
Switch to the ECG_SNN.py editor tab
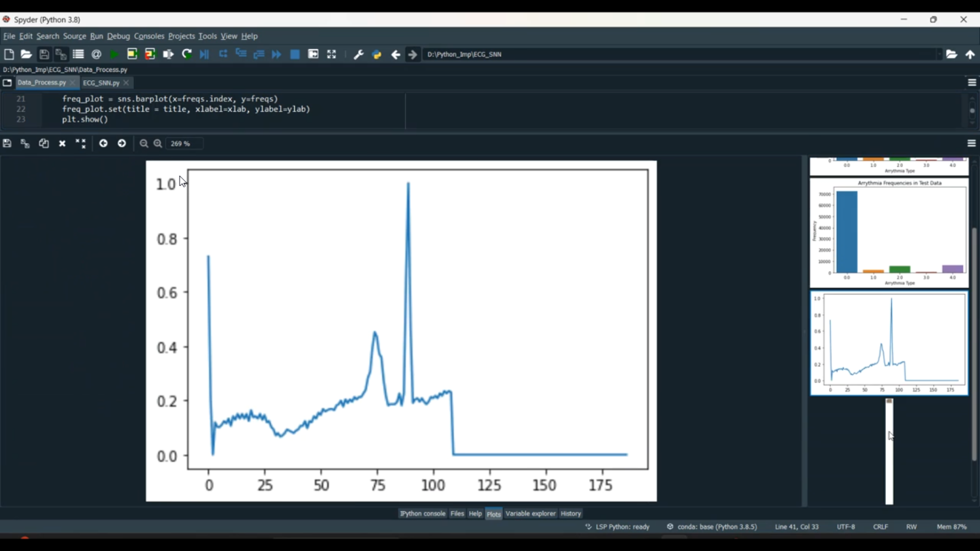point(101,83)
